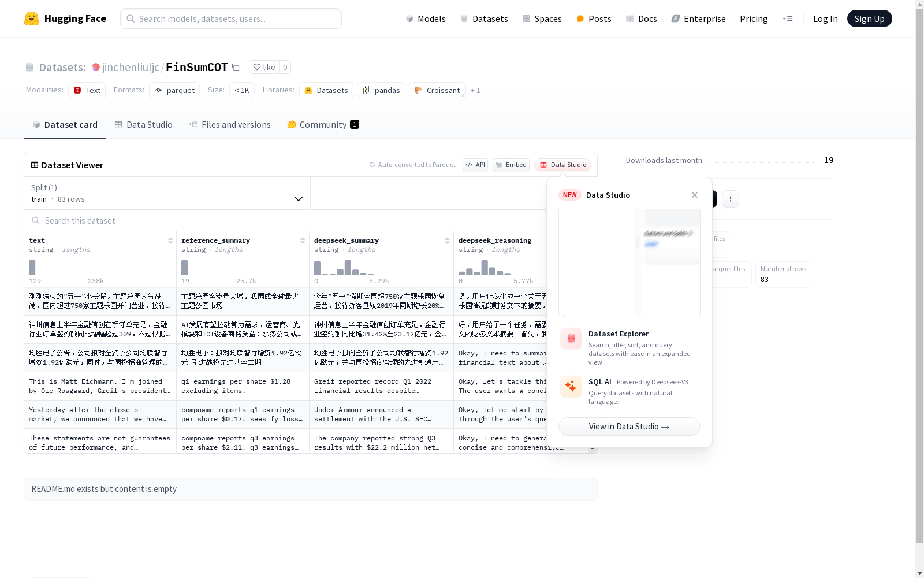924x578 pixels.
Task: Click the Embed button
Action: pos(511,165)
